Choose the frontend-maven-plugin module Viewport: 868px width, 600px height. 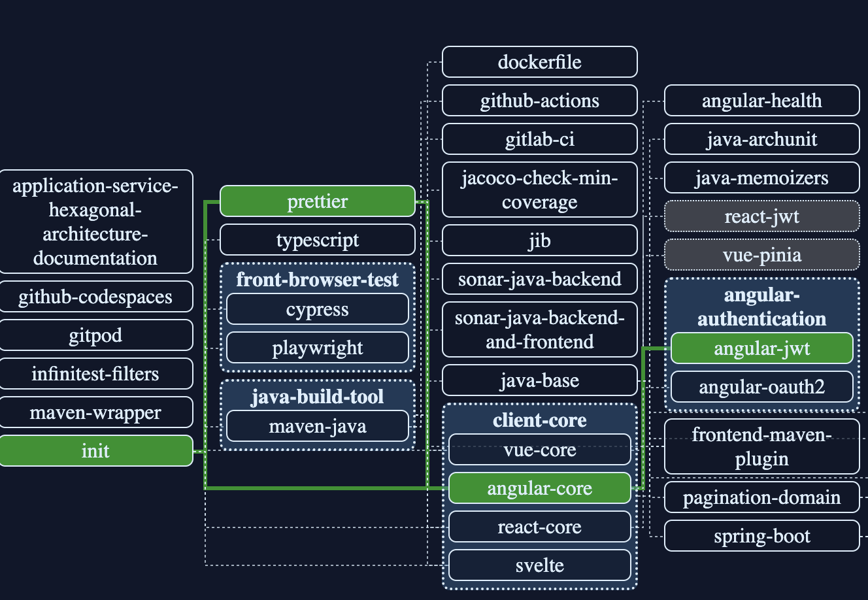[761, 446]
